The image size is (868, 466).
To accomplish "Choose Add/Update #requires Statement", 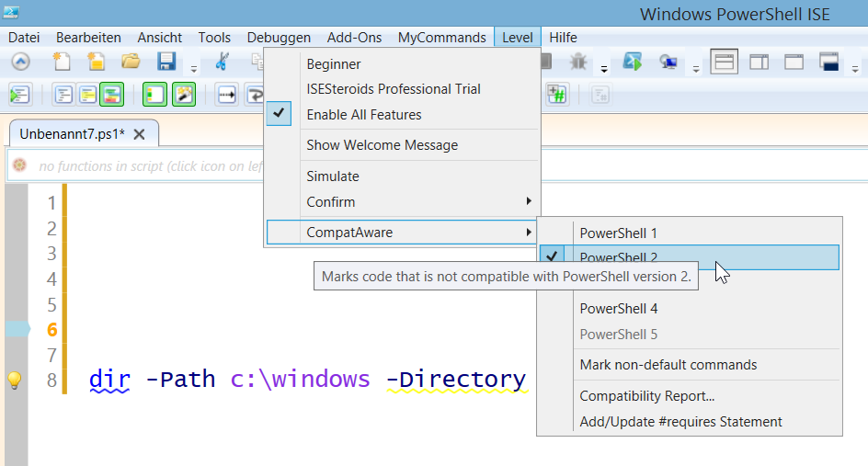I will click(x=680, y=422).
